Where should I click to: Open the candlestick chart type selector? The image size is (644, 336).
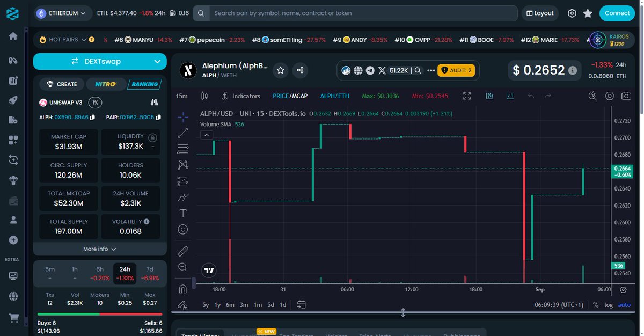204,96
